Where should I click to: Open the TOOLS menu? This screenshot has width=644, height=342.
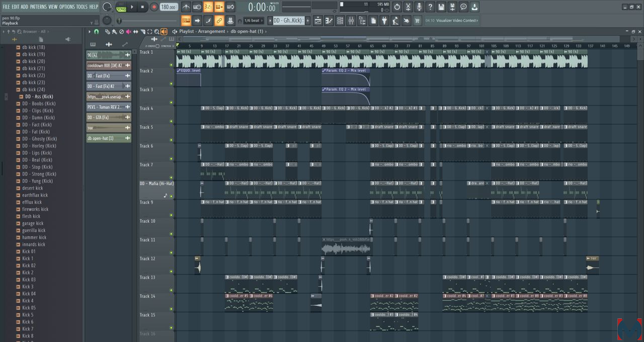pos(82,7)
